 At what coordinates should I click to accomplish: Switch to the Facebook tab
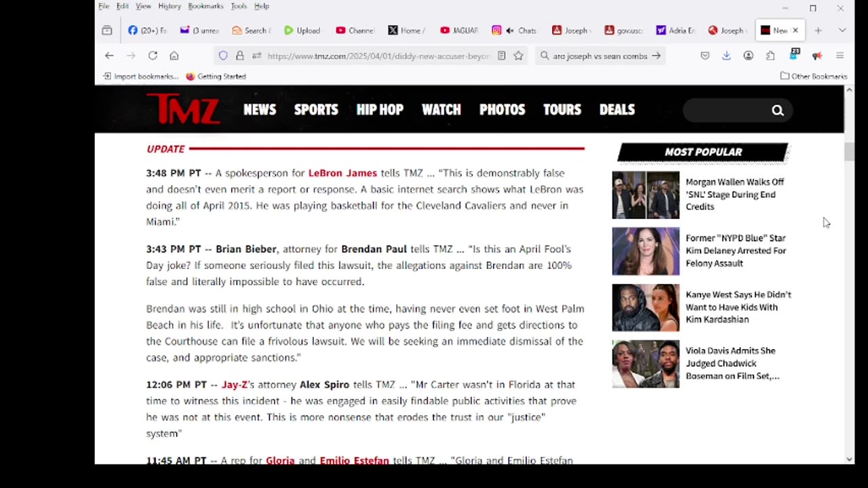click(x=147, y=30)
